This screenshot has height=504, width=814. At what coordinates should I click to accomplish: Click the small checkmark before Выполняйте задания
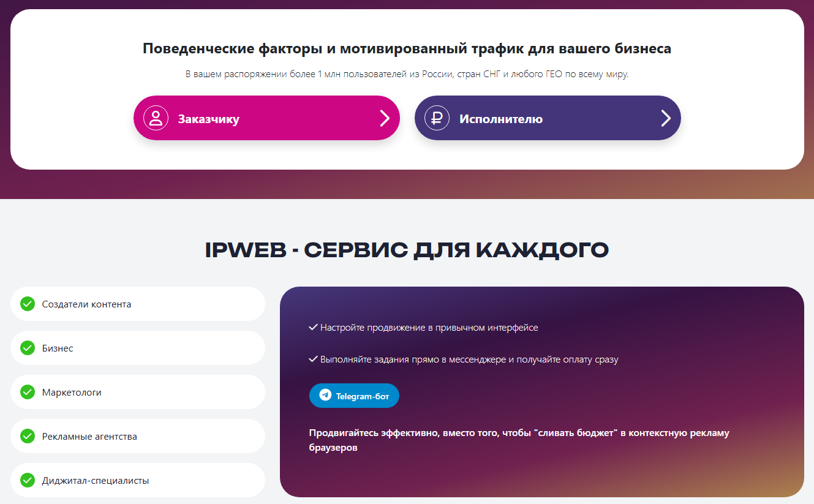[313, 359]
